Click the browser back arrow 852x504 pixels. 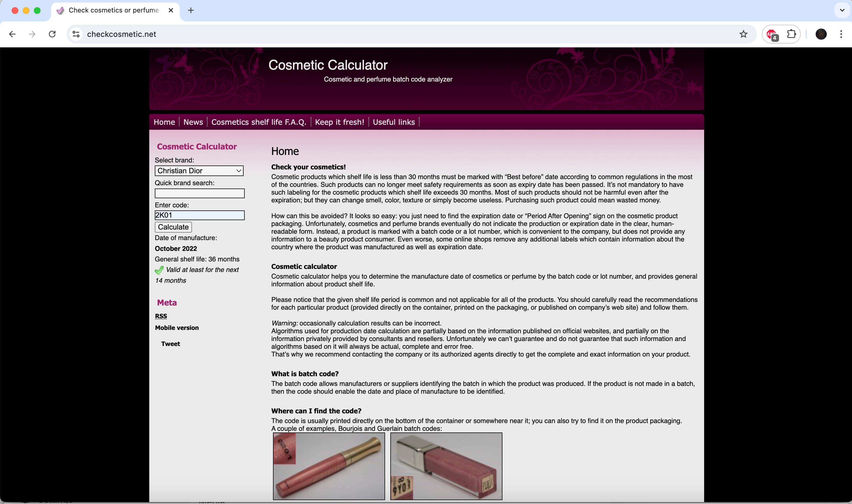point(12,34)
